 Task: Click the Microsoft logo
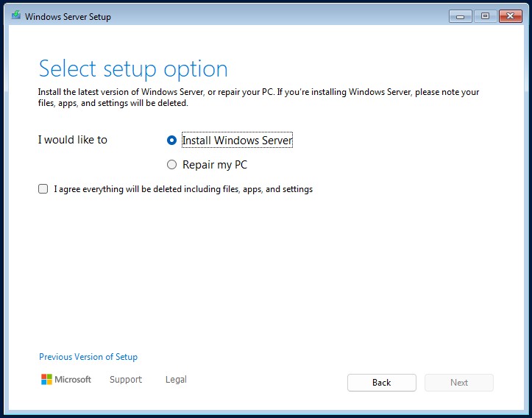(66, 379)
